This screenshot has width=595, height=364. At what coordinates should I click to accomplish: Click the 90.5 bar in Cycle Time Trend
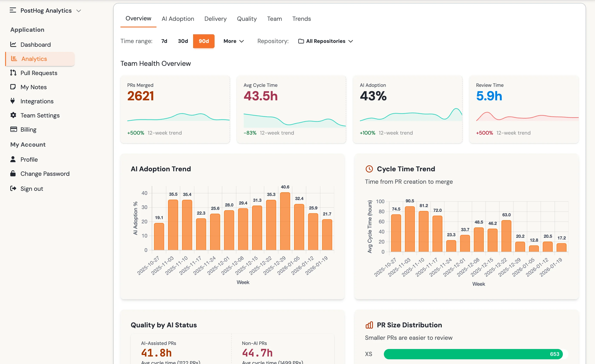(x=410, y=229)
